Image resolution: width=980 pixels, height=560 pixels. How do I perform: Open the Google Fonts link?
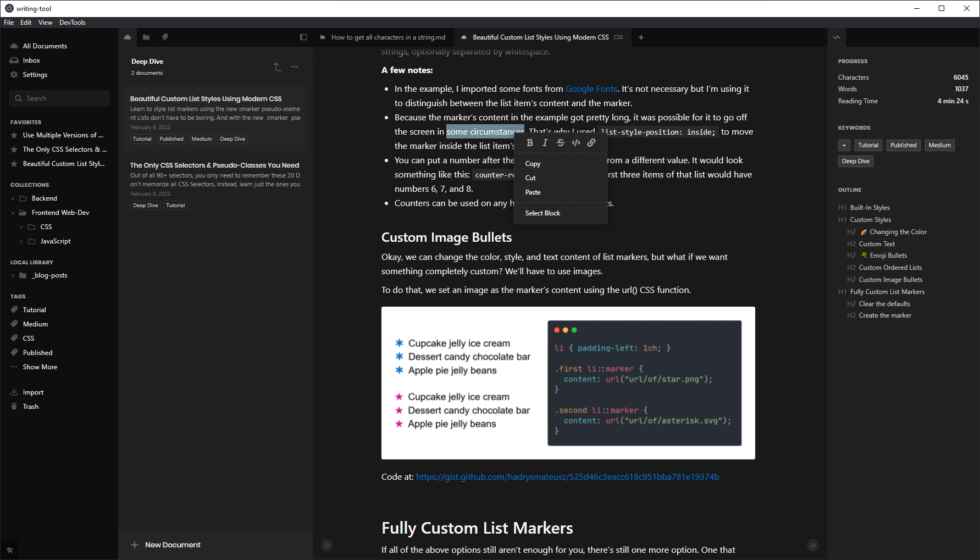591,89
